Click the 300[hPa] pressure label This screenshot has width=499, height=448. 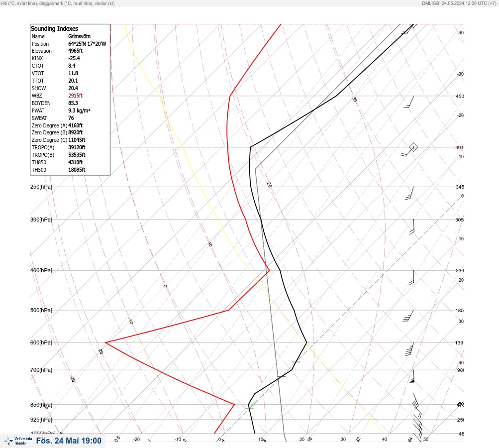point(41,220)
